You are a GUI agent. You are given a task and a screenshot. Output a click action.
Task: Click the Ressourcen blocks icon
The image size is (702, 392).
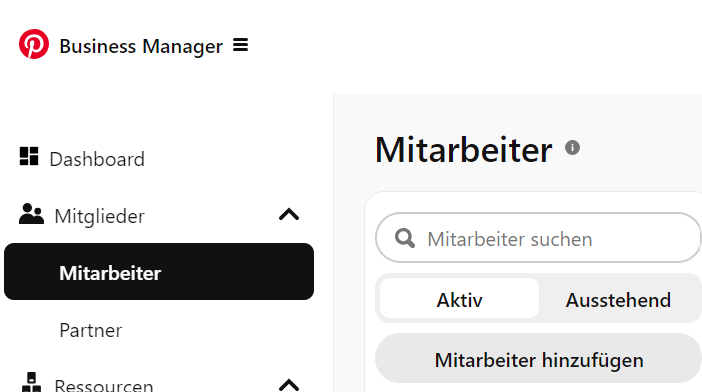[31, 382]
